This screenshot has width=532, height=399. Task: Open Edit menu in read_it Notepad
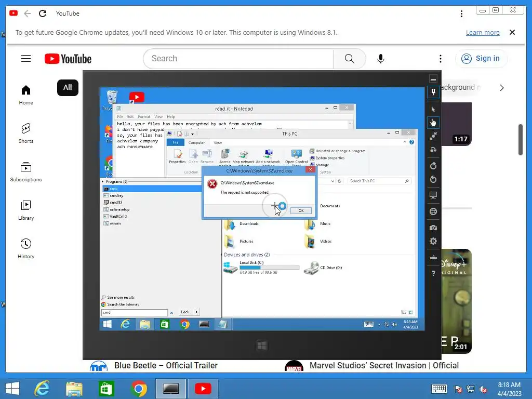tap(130, 117)
